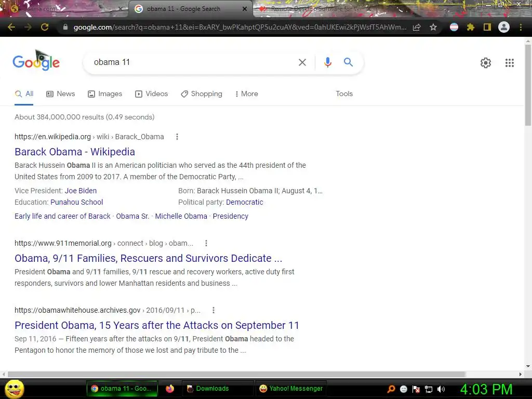Image resolution: width=532 pixels, height=399 pixels.
Task: Open Early life and career of Barack
Action: tap(62, 216)
